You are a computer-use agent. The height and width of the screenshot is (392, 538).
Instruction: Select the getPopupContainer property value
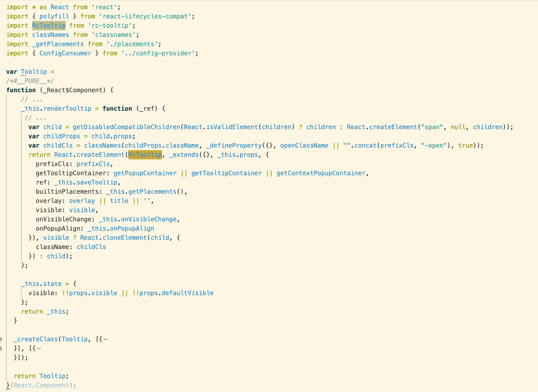pos(145,173)
